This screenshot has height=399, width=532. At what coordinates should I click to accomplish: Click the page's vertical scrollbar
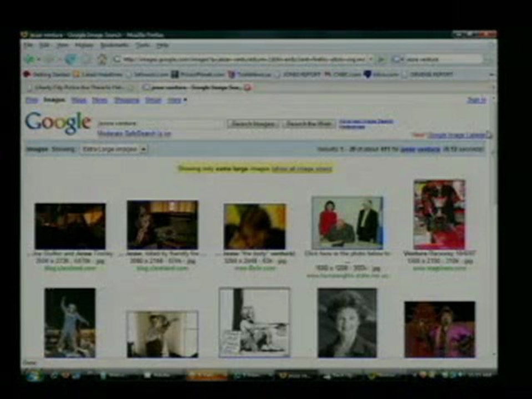495,227
